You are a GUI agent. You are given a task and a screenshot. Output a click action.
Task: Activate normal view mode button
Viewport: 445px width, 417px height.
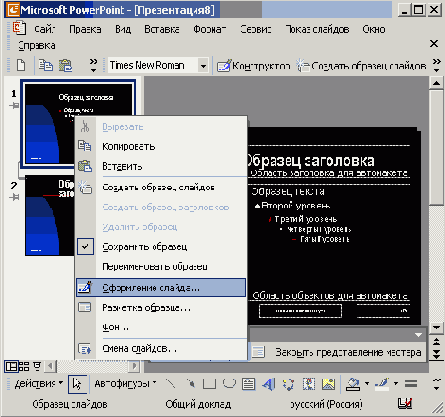click(x=11, y=366)
